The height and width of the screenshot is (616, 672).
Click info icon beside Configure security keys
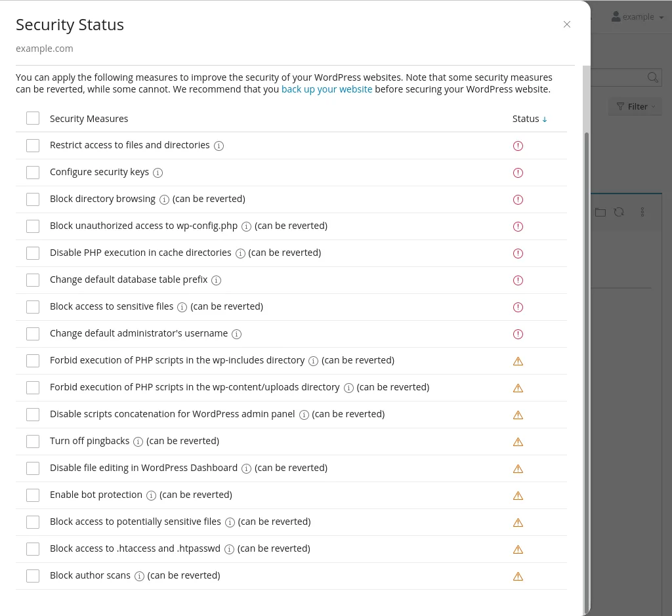pyautogui.click(x=157, y=173)
